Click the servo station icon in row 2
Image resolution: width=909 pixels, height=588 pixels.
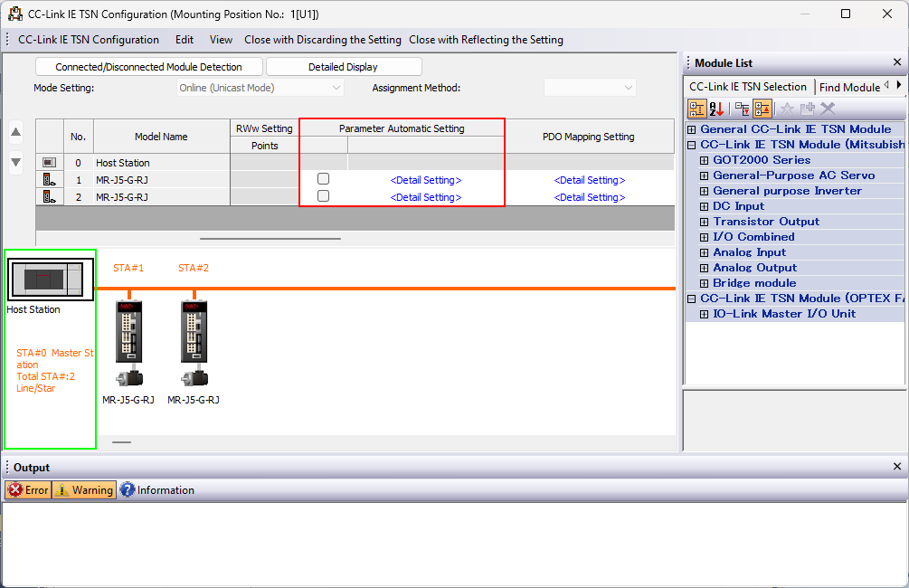(x=49, y=197)
